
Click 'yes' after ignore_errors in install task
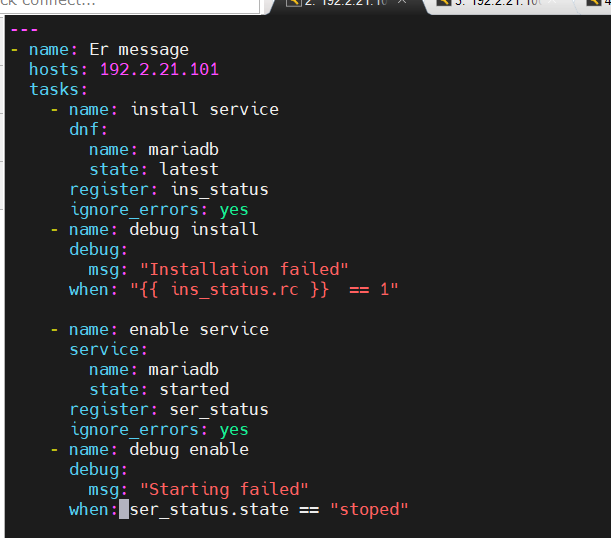tap(234, 210)
